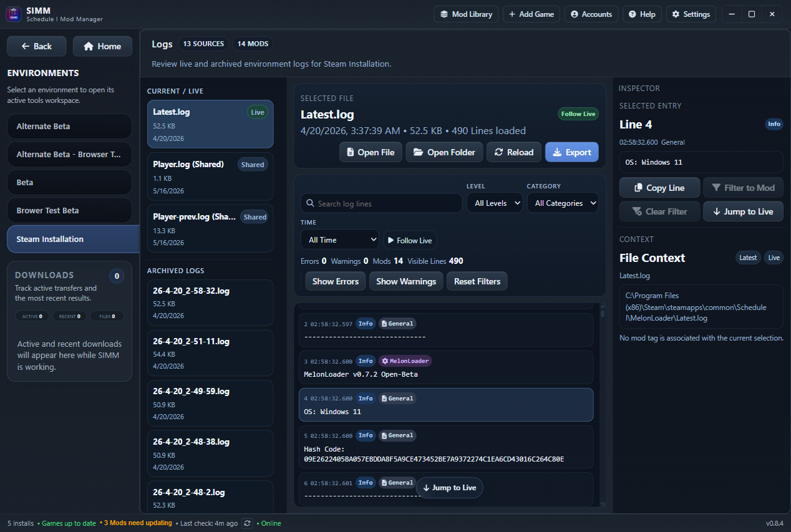Select MelonLoader v0.7.2 Open-Beta log line
The height and width of the screenshot is (532, 791).
coord(446,367)
